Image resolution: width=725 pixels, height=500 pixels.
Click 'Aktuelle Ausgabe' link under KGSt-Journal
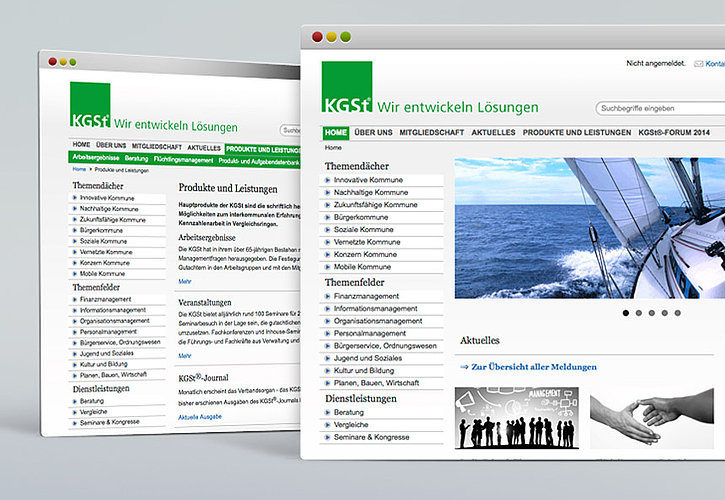click(x=202, y=416)
